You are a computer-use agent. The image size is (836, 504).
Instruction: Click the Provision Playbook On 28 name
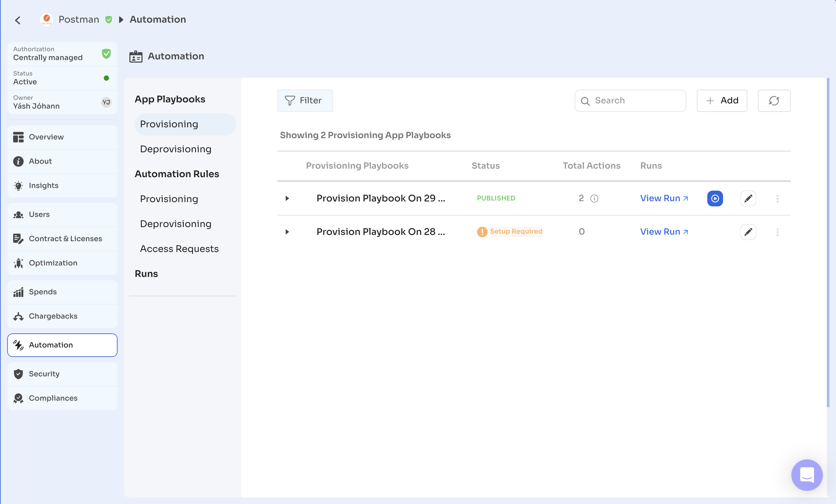pyautogui.click(x=381, y=232)
